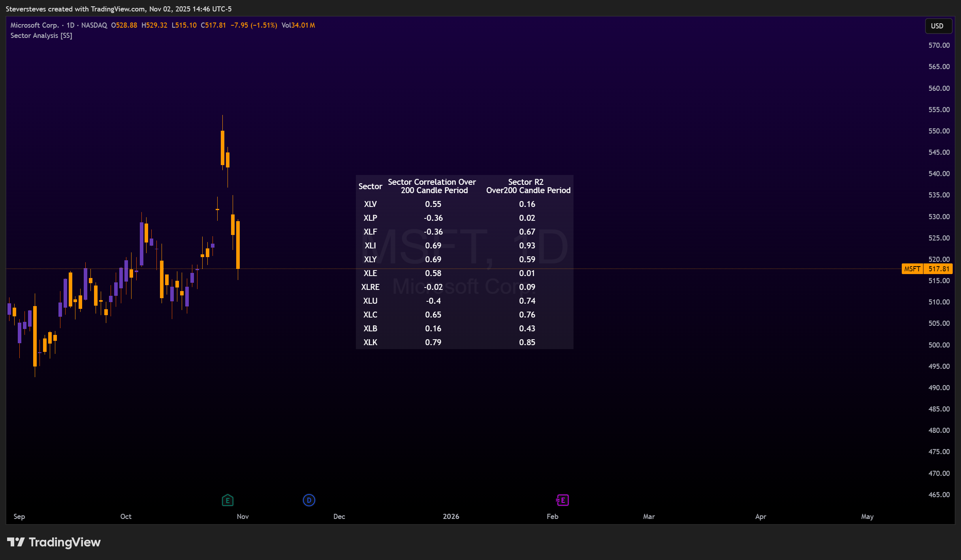Screen dimensions: 961x560
Task: Click the XLRE correlation value -0.02
Action: point(433,287)
